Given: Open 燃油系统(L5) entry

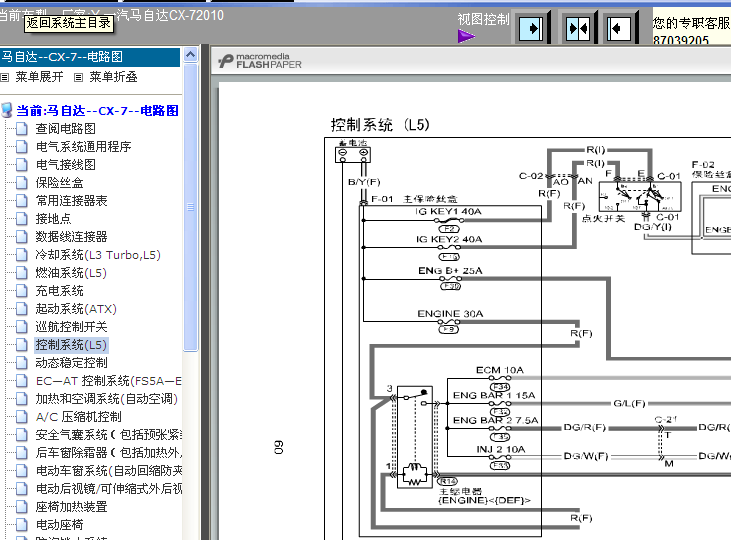Looking at the screenshot, I should pos(71,273).
